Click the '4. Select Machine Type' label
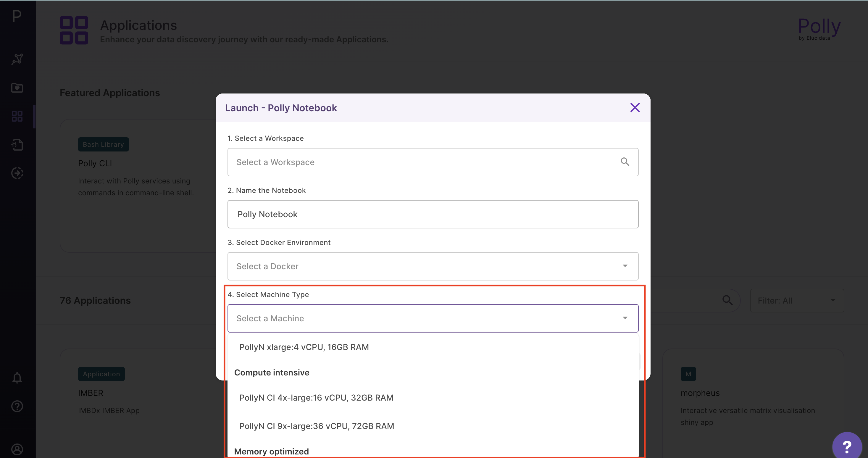This screenshot has width=868, height=458. (268, 295)
